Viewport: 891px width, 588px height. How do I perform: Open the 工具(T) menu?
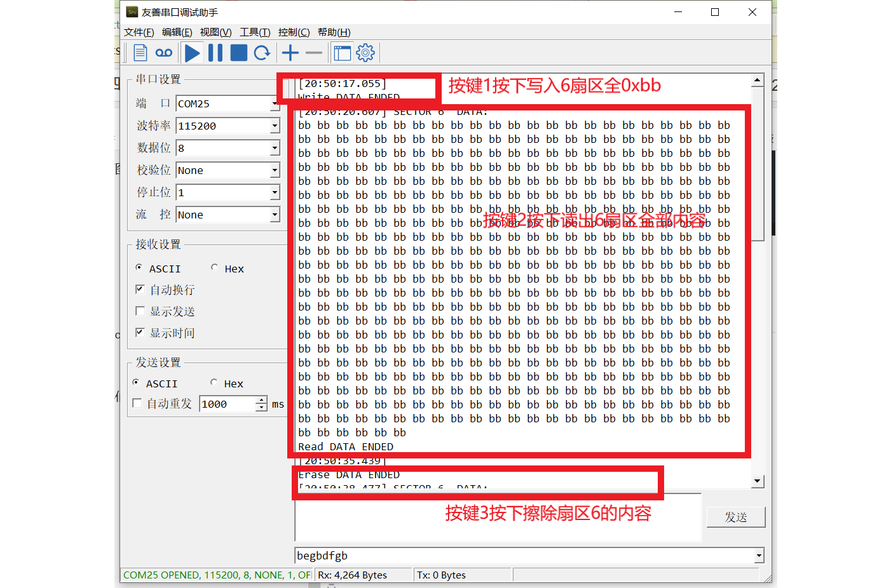coord(255,32)
